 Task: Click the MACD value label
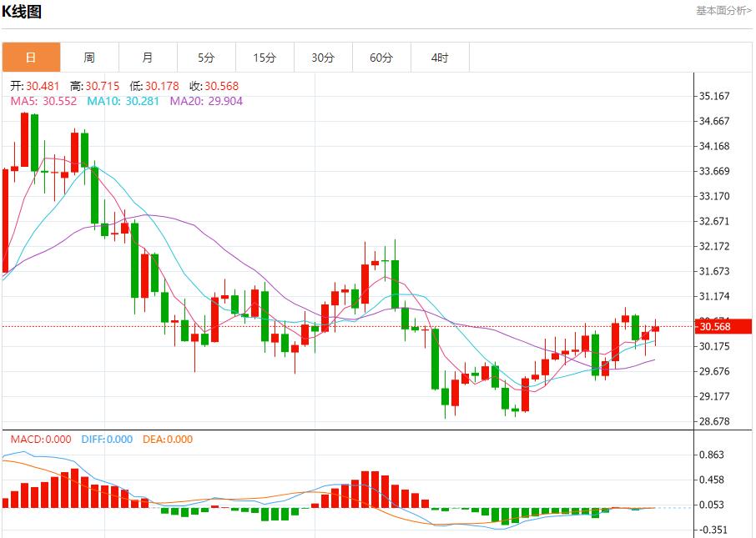pos(40,440)
